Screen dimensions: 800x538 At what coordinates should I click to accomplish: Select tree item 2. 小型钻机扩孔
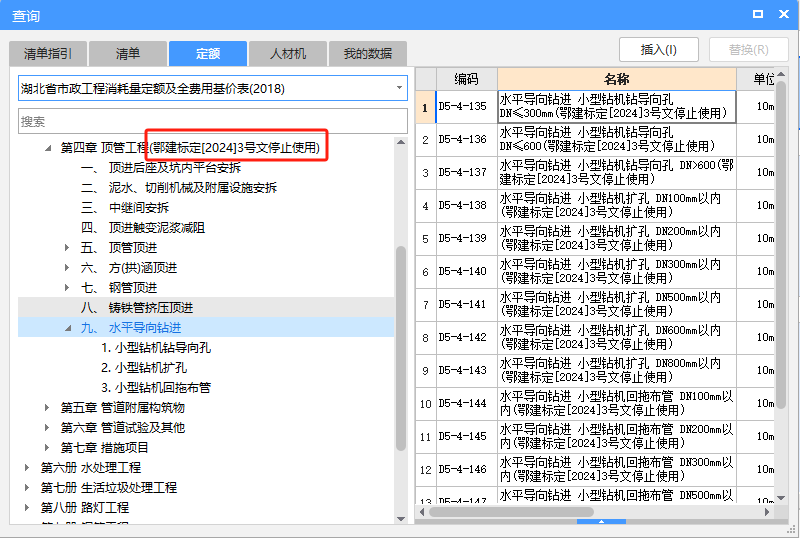coord(144,368)
